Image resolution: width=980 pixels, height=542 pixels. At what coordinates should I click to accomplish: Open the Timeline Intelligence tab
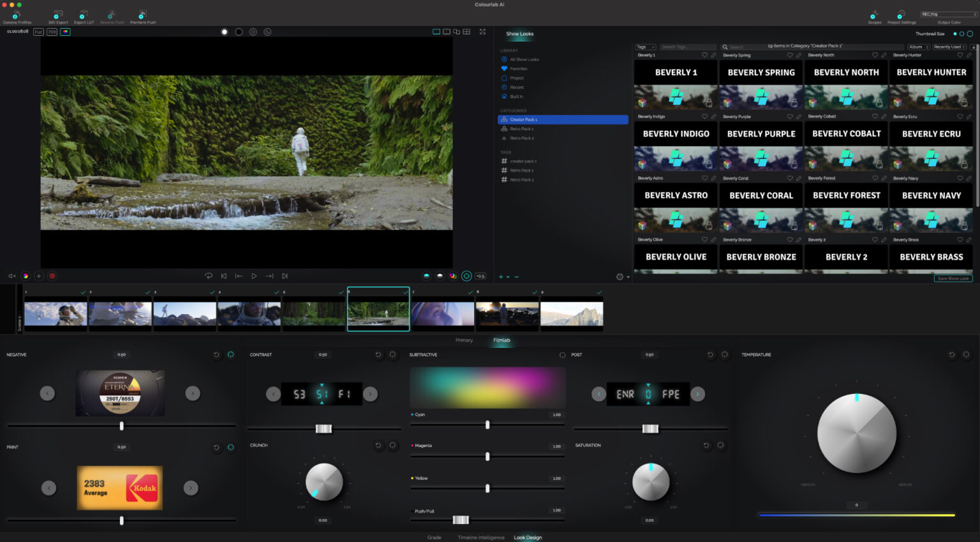[481, 538]
